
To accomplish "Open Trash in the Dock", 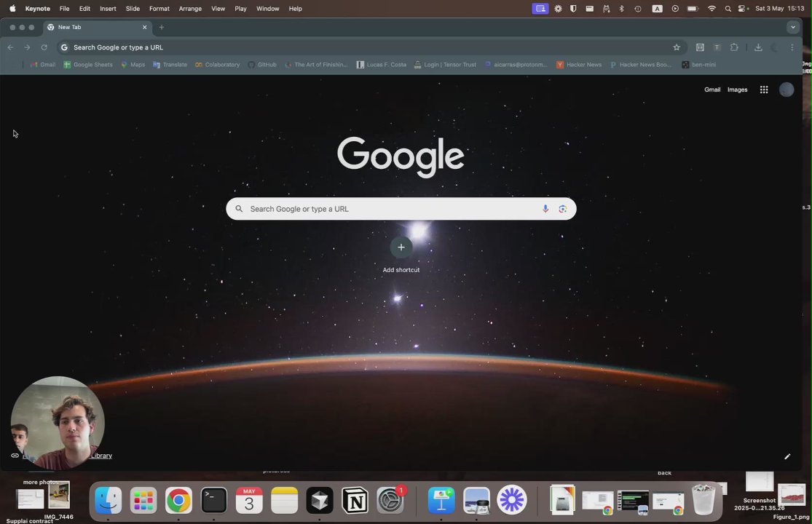I will (x=703, y=499).
